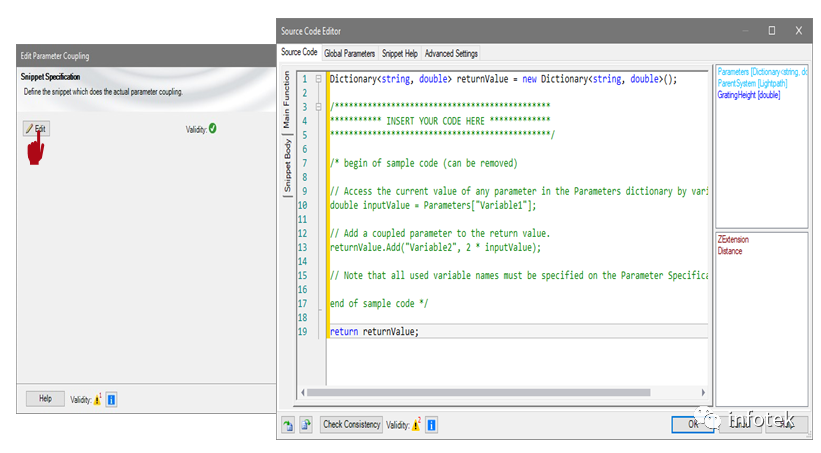
Task: Open the blue info icon in Source Code Editor
Action: [431, 425]
